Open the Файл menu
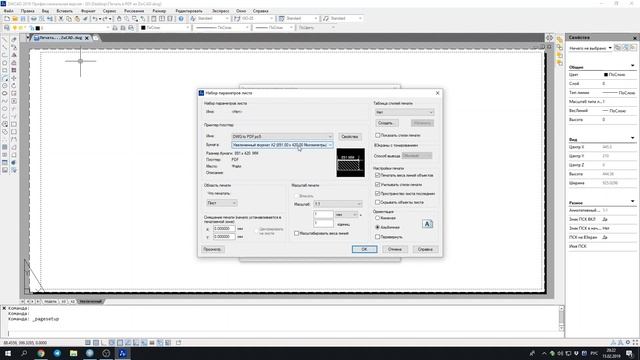 pyautogui.click(x=8, y=11)
